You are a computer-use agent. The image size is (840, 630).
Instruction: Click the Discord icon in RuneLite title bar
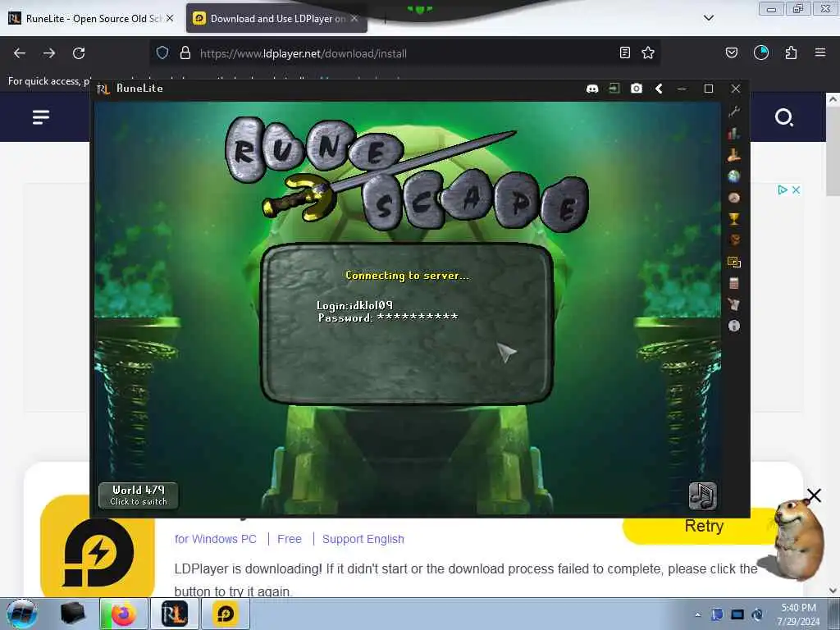click(592, 89)
